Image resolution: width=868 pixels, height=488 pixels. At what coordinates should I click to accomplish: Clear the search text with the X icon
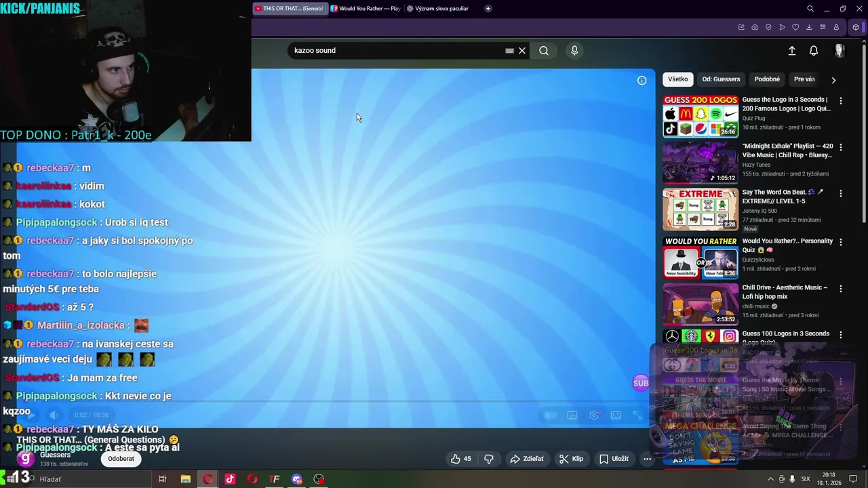[x=522, y=50]
